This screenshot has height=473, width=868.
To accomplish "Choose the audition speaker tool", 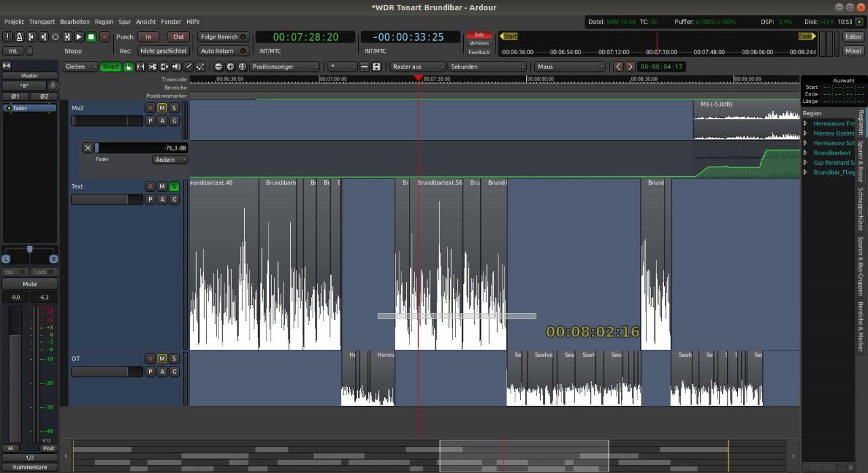I will [x=176, y=66].
